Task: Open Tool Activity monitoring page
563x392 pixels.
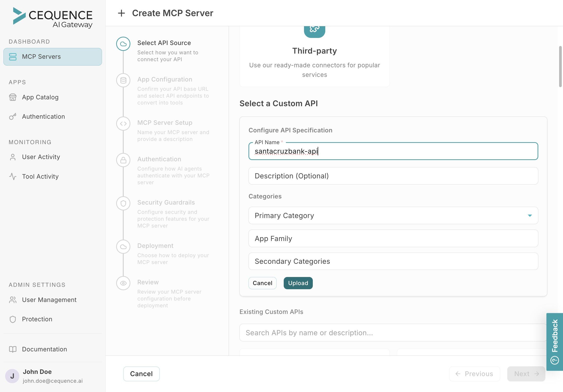Action: tap(40, 176)
